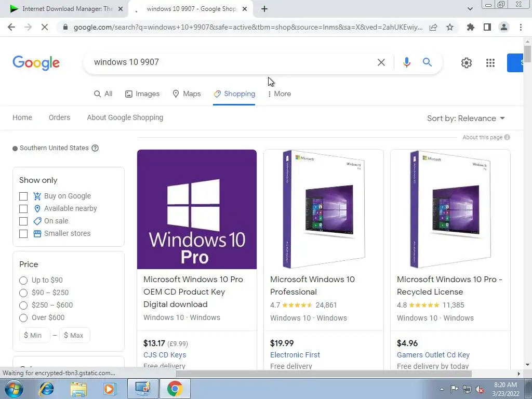The image size is (532, 399).
Task: Show location help question mark icon
Action: point(96,148)
